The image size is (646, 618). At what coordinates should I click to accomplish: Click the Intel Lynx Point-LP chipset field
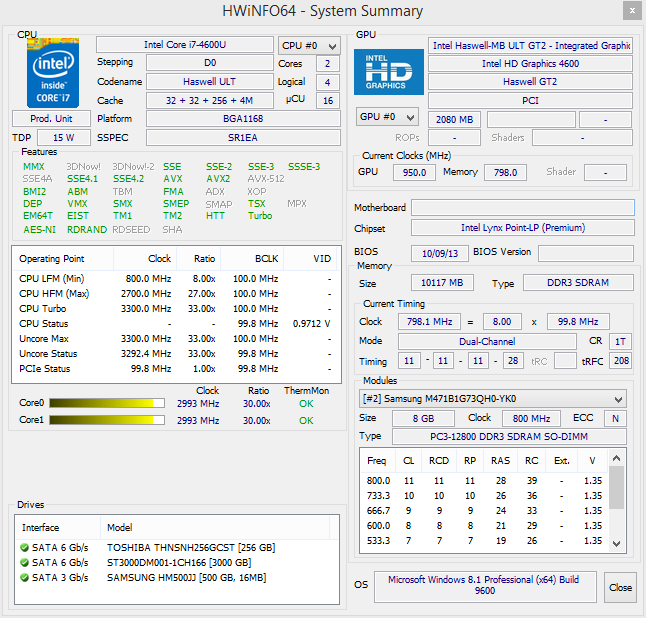pyautogui.click(x=523, y=228)
